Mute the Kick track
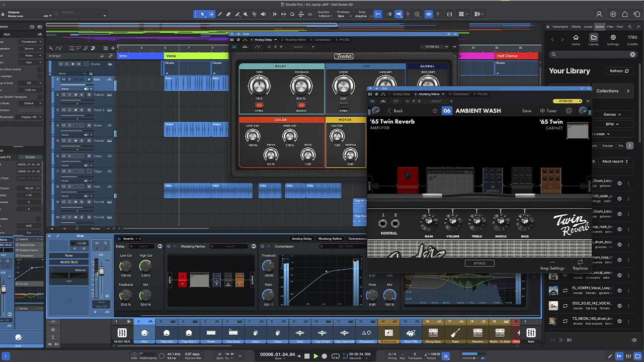 point(63,79)
